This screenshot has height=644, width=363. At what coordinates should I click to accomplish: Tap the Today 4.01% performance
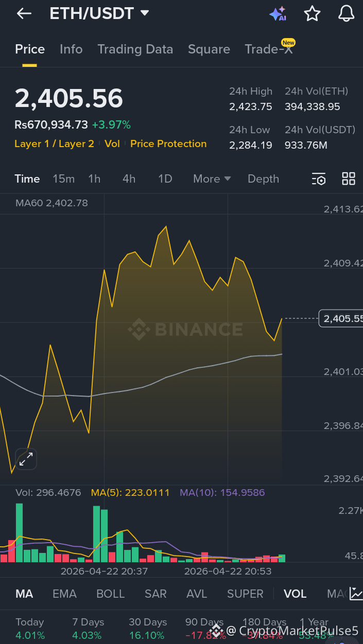point(30,629)
